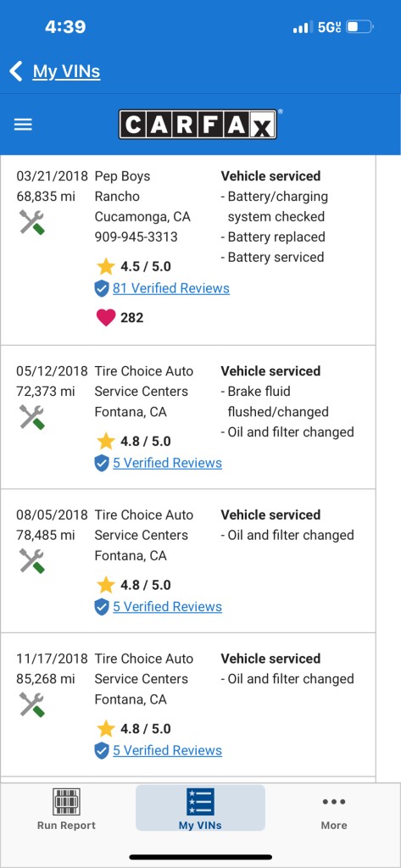This screenshot has height=868, width=401.
Task: Open the Run Report tab
Action: (x=66, y=809)
